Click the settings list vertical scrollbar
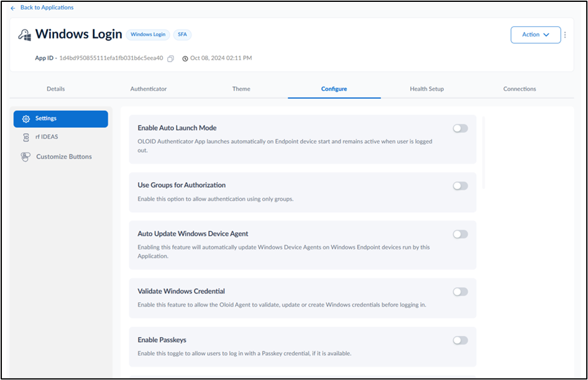This screenshot has height=380, width=588. point(484,152)
